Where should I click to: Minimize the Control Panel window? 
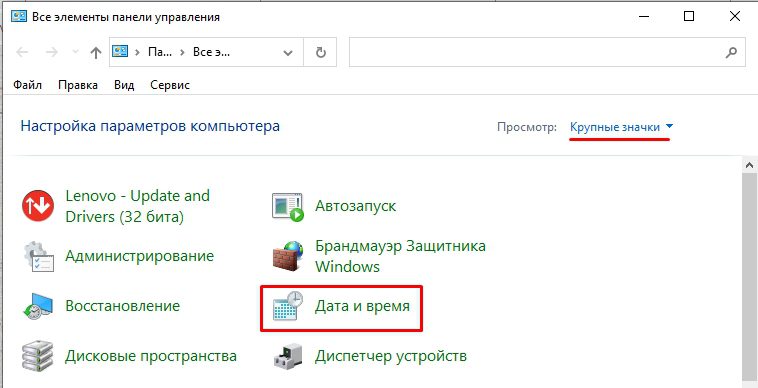644,16
